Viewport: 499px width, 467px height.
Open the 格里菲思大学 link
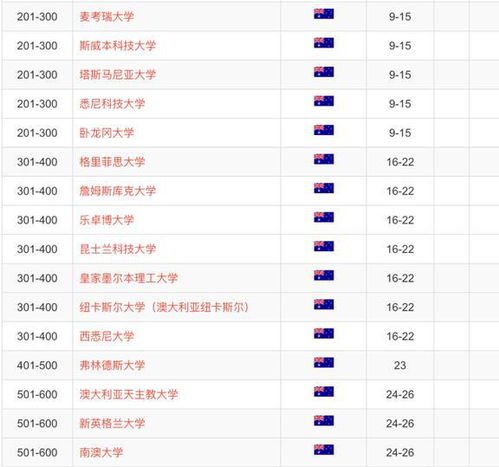(112, 162)
